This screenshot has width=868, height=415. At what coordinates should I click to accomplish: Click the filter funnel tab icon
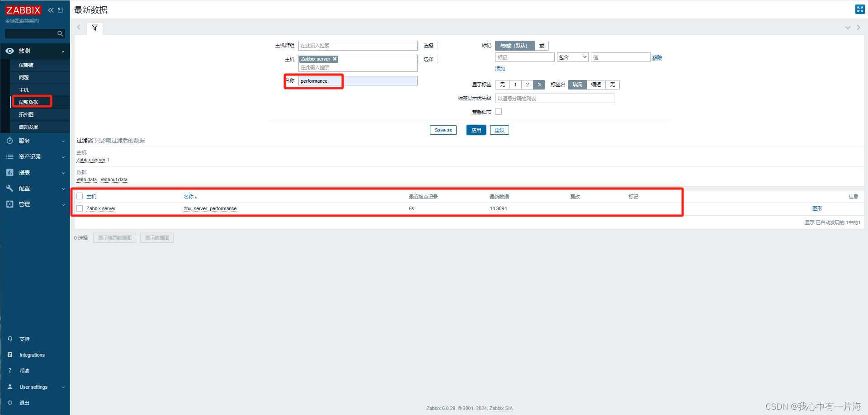coord(95,28)
